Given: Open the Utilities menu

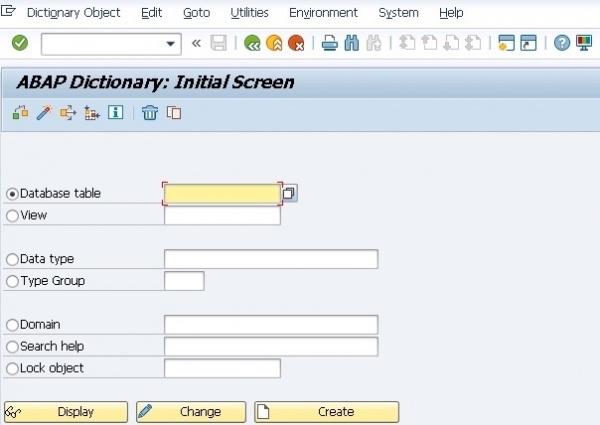Looking at the screenshot, I should (249, 13).
